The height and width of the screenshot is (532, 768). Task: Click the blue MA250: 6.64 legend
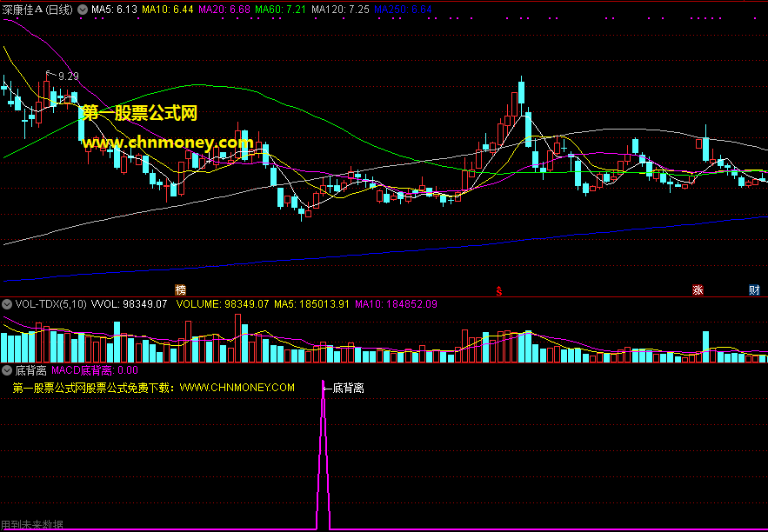pyautogui.click(x=403, y=10)
